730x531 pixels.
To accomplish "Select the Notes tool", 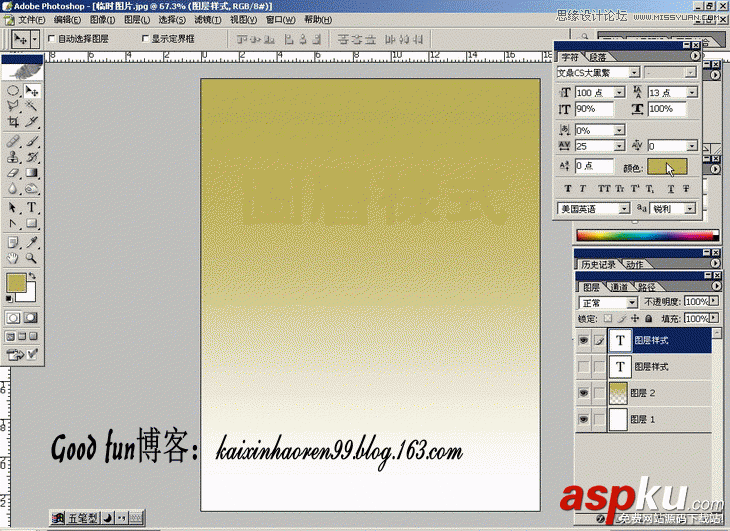I will (13, 242).
